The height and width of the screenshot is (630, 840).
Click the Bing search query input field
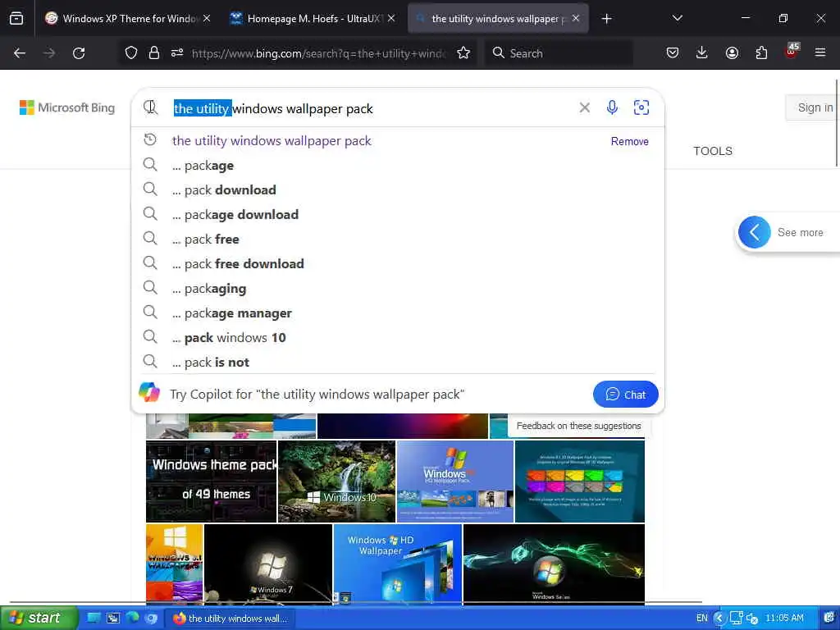[370, 108]
